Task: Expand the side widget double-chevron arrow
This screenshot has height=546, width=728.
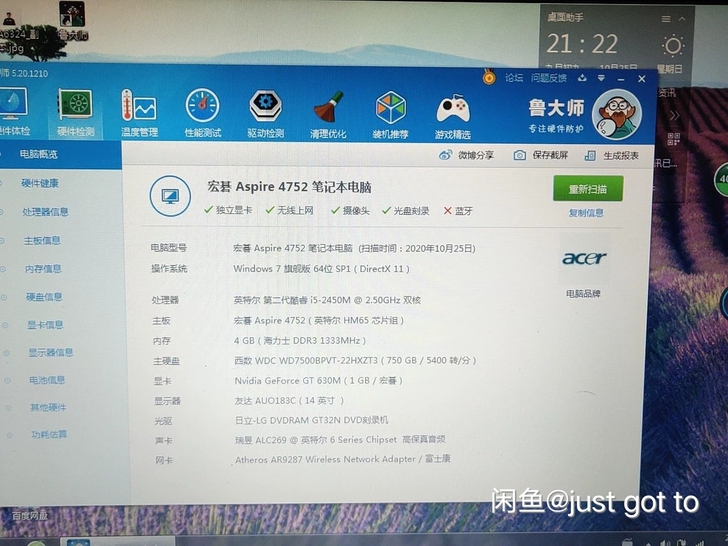Action: [675, 115]
